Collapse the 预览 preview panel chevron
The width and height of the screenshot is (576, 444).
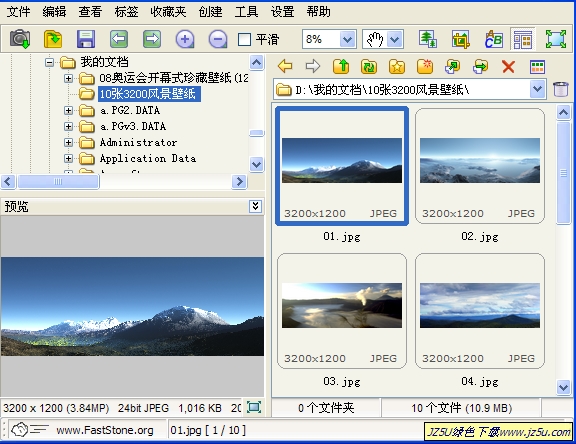[x=255, y=206]
